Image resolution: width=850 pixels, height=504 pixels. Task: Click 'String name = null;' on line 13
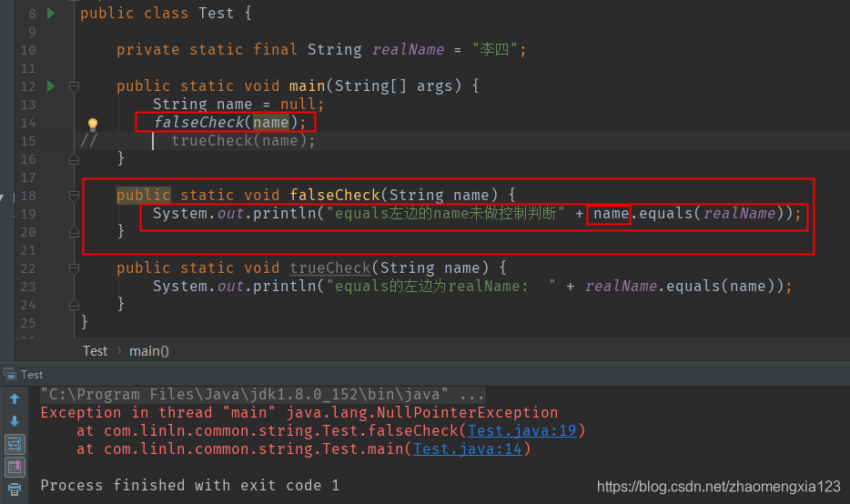tap(238, 104)
